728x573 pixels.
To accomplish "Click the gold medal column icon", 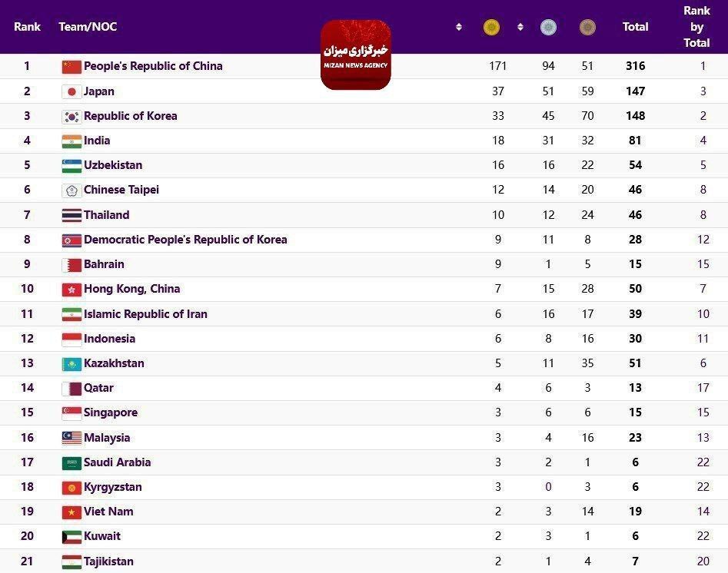I will (491, 28).
